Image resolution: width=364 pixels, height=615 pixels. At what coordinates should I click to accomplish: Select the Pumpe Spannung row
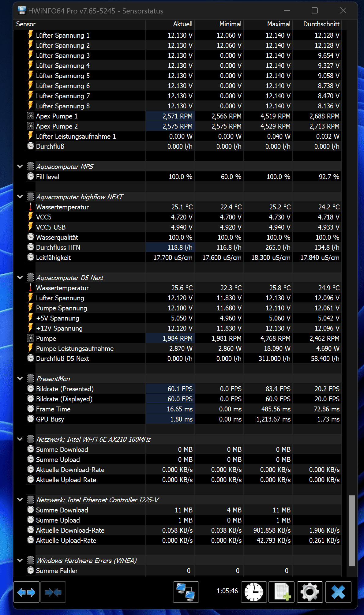point(184,308)
